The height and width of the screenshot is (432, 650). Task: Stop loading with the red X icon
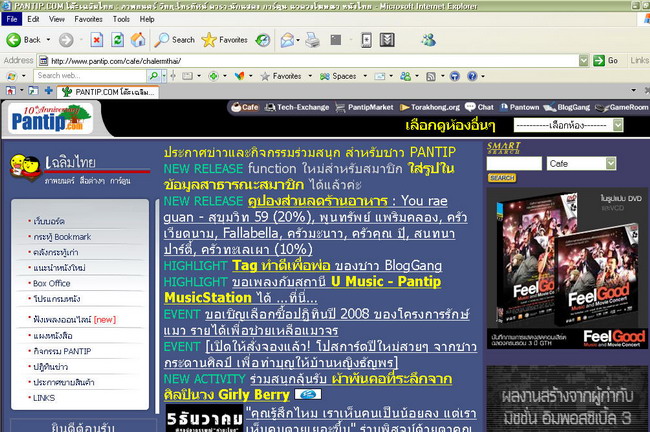96,40
